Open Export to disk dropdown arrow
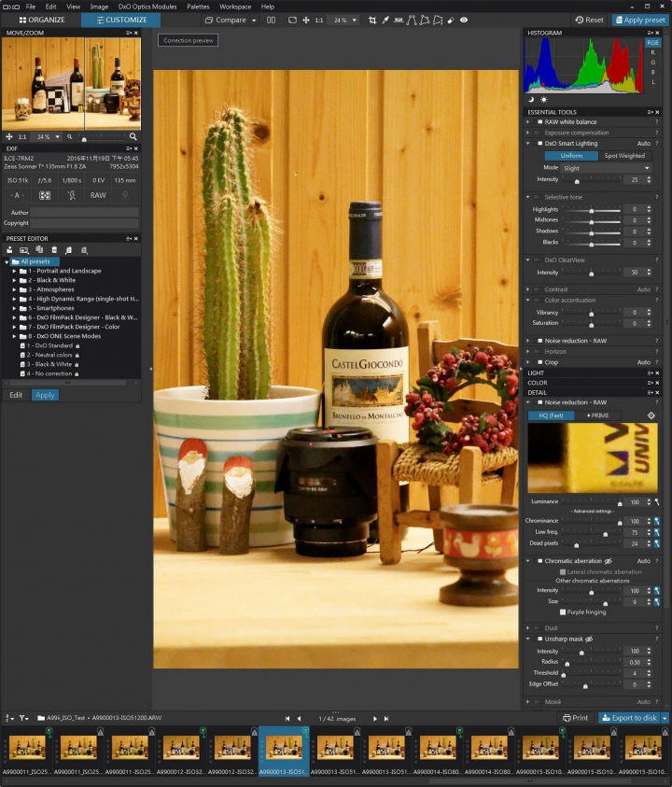 [x=665, y=718]
